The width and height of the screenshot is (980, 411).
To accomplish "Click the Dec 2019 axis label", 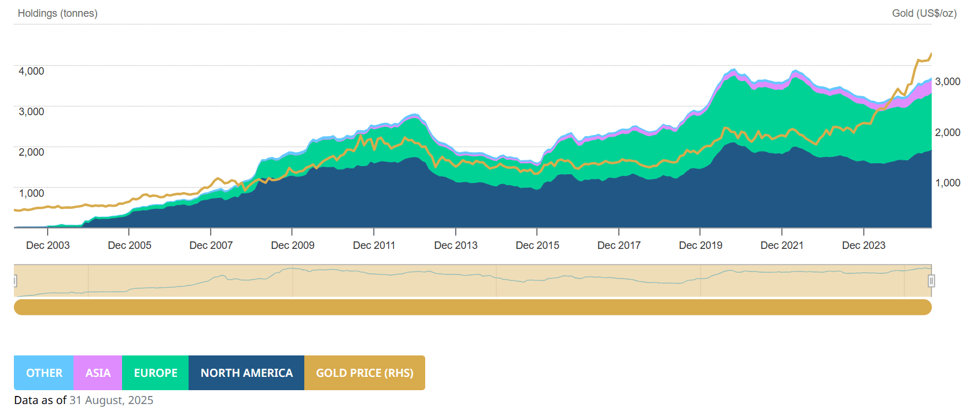I will 700,245.
